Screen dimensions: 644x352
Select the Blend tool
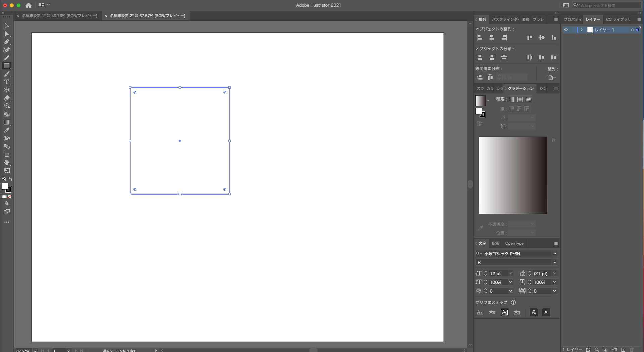click(x=6, y=146)
